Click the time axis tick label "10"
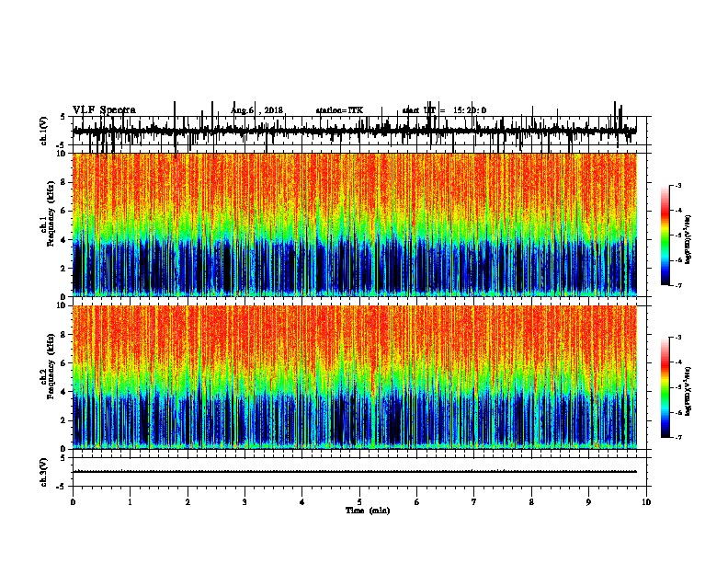The height and width of the screenshot is (563, 728). (x=646, y=501)
